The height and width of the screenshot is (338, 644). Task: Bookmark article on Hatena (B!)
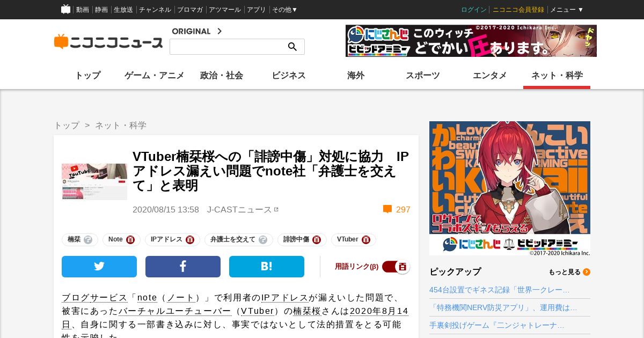click(267, 267)
